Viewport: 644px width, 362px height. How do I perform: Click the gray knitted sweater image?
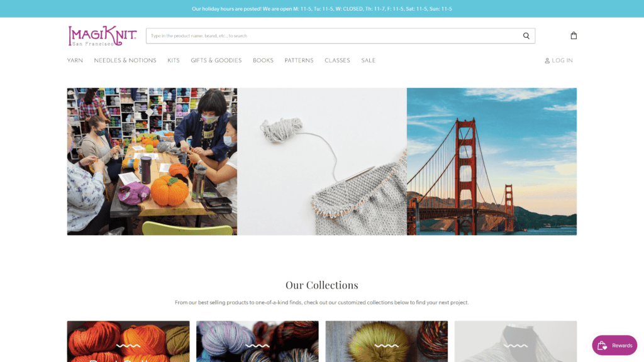point(322,162)
